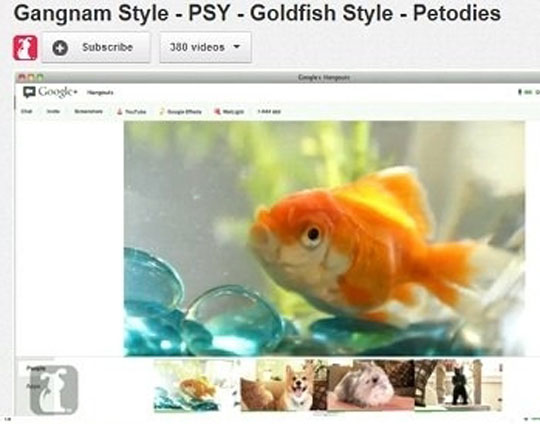The width and height of the screenshot is (540, 424).
Task: Click the Petodies channel avatar icon
Action: (x=25, y=48)
